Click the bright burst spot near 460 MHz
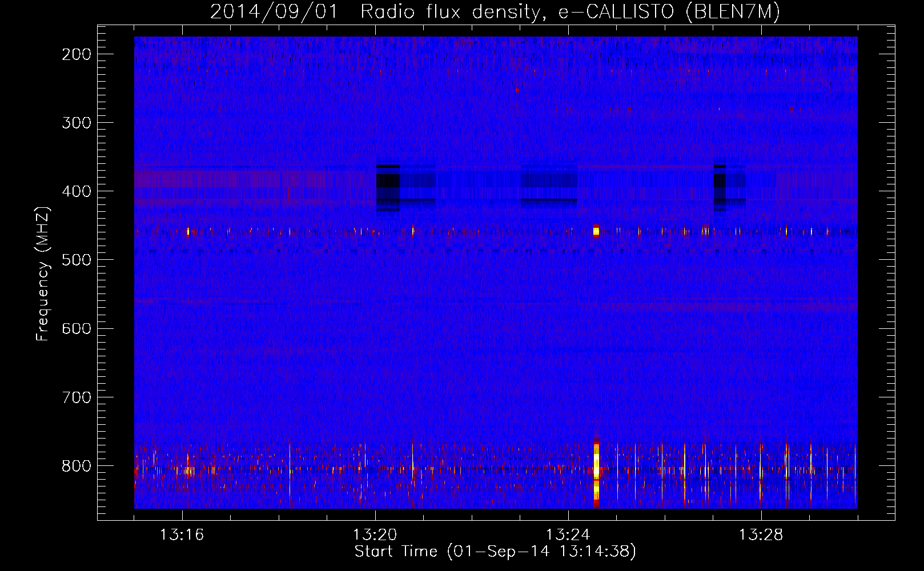The height and width of the screenshot is (571, 924). click(x=596, y=231)
